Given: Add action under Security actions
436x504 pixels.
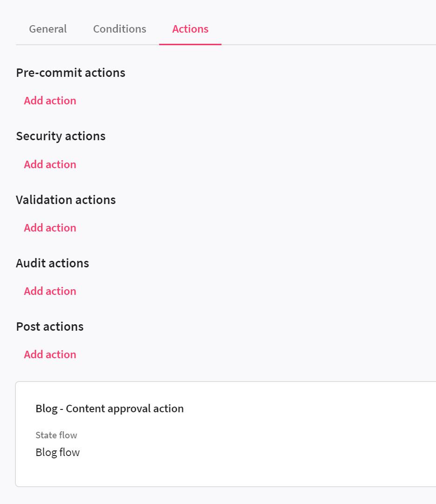Looking at the screenshot, I should [50, 164].
